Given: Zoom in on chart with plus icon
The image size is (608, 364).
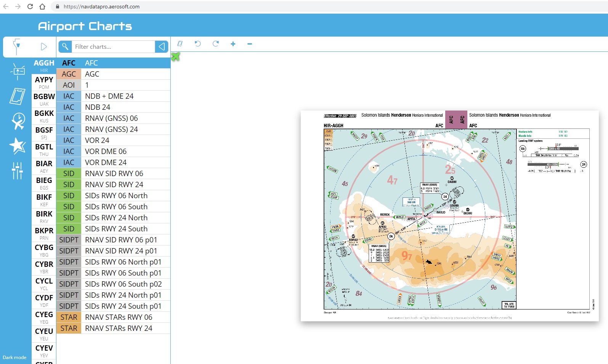Looking at the screenshot, I should 233,44.
